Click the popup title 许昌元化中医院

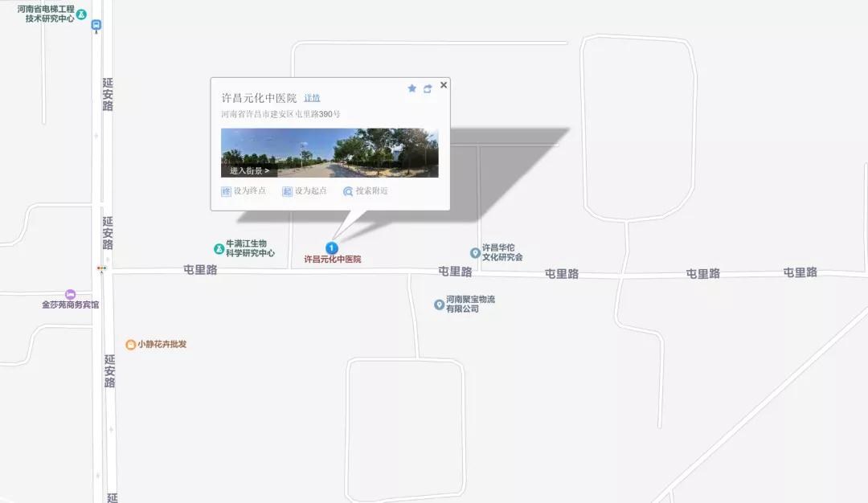259,98
